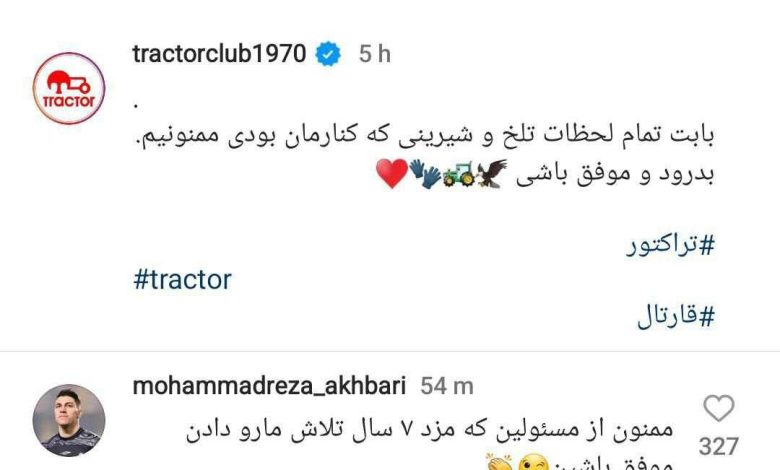Open mohammadreza_akhbari's profile photo
The height and width of the screenshot is (470, 780).
tap(69, 420)
